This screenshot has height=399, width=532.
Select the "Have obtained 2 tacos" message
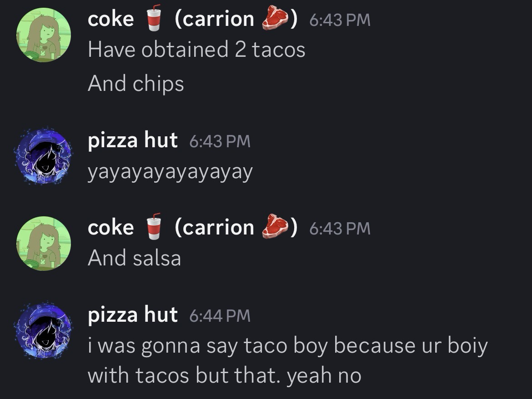(196, 50)
